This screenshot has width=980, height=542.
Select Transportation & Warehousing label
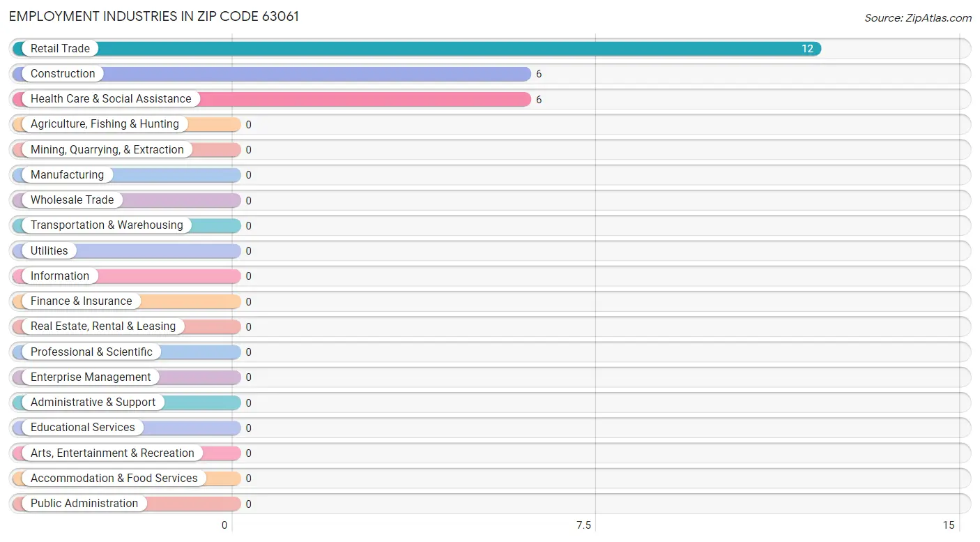click(x=107, y=225)
